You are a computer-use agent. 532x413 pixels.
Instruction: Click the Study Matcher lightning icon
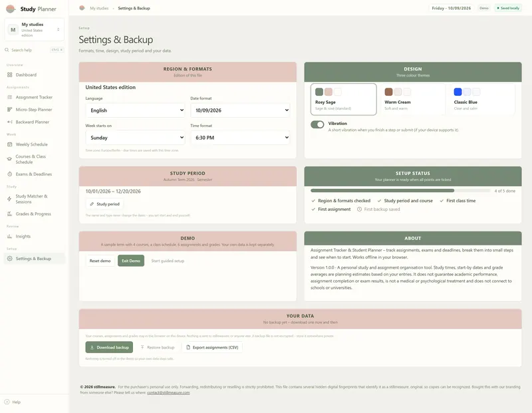(9, 199)
